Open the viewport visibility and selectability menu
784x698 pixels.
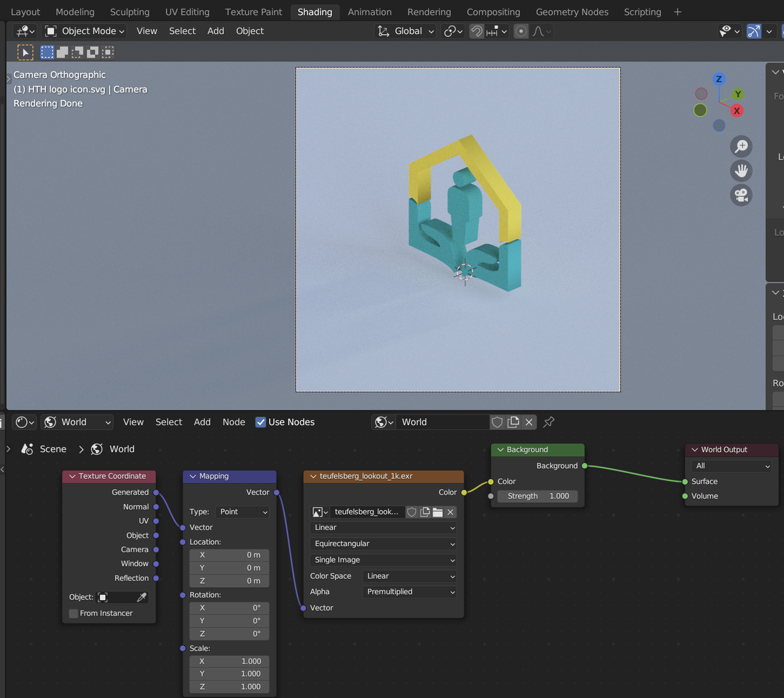(x=729, y=31)
